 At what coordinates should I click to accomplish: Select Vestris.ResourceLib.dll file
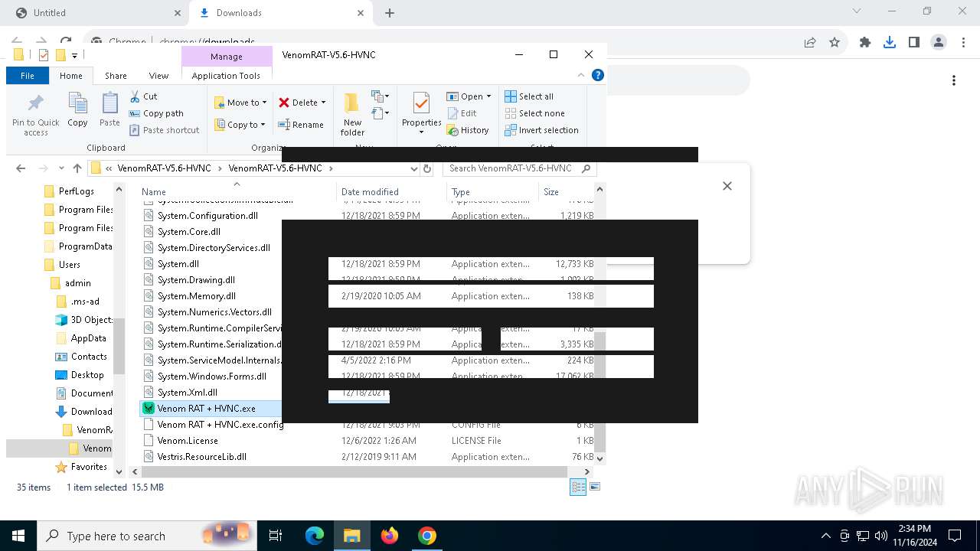(x=202, y=457)
